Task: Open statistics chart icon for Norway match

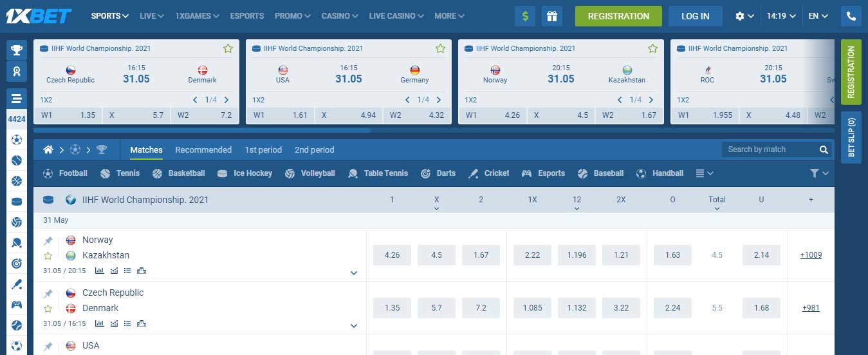Action: (x=98, y=271)
